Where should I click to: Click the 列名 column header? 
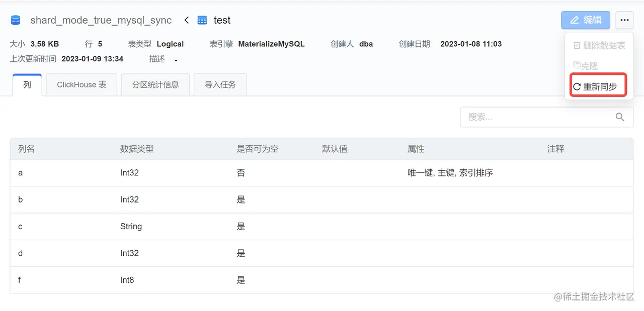pyautogui.click(x=26, y=149)
